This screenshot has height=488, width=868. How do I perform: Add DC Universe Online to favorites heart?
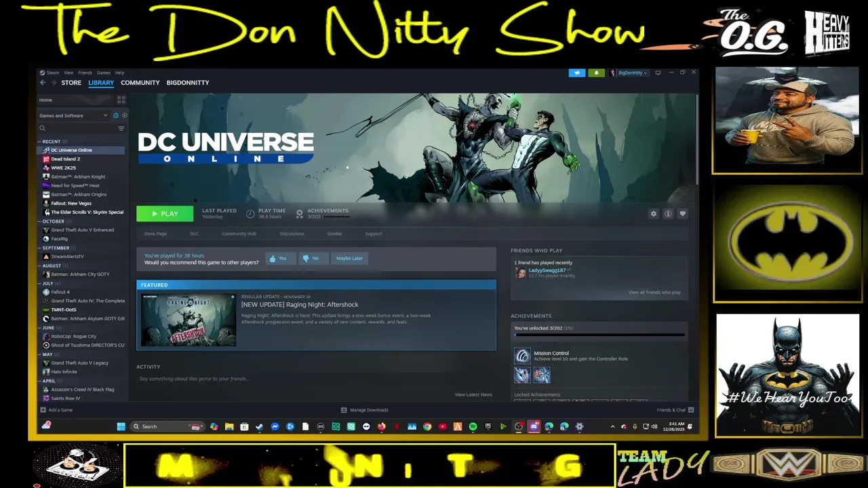coord(683,213)
